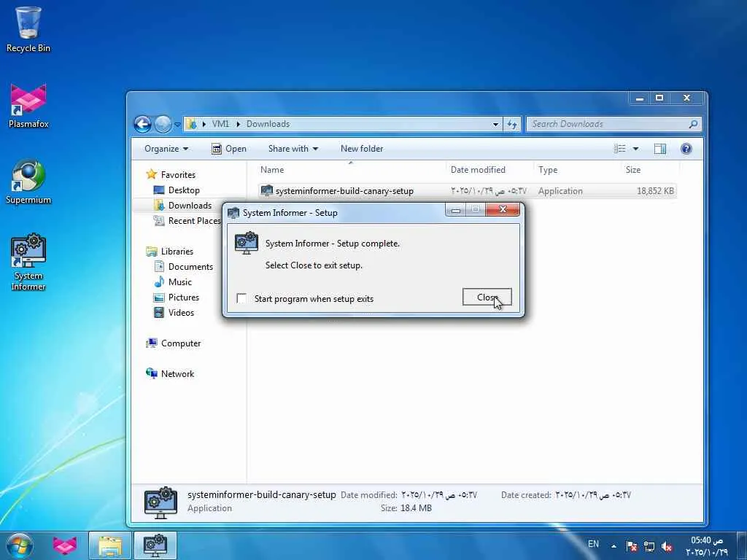The width and height of the screenshot is (747, 560).
Task: Select Favorites in navigation pane
Action: (x=178, y=175)
